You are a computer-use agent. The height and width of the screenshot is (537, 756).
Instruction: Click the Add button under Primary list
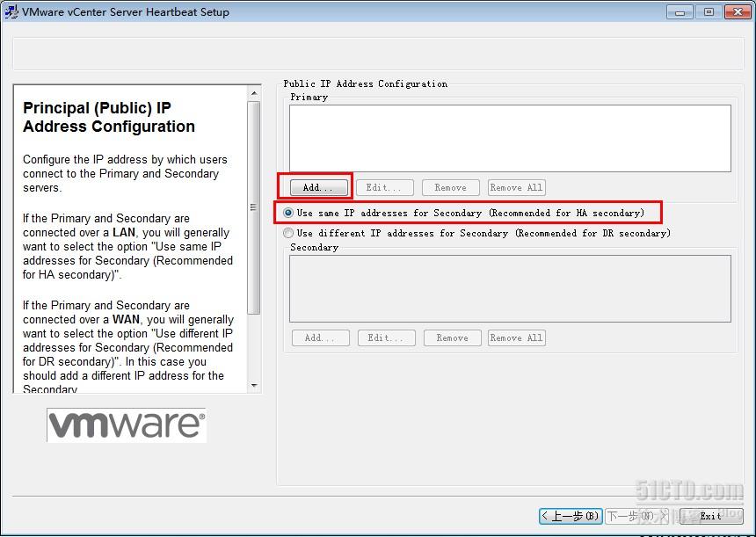[319, 187]
